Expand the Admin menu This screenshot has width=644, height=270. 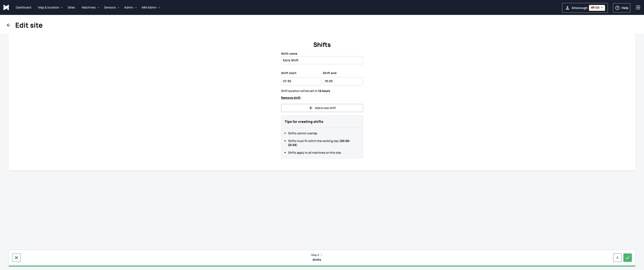click(130, 7)
